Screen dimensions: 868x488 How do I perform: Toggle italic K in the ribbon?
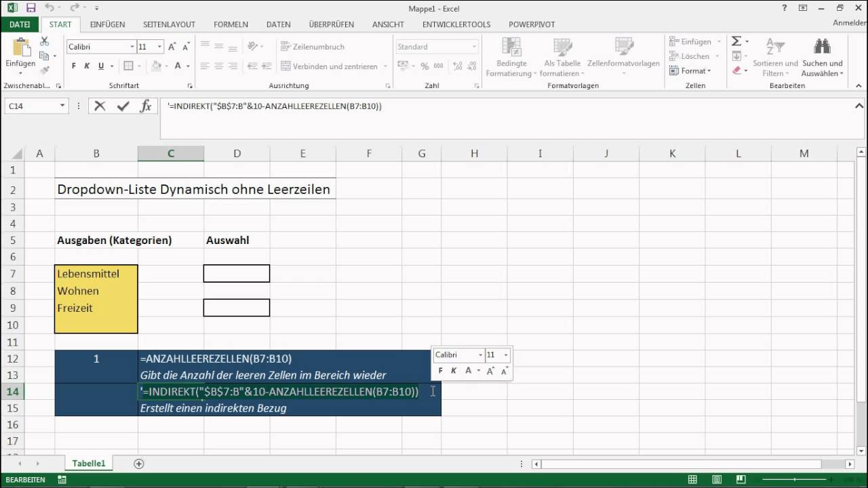[87, 66]
